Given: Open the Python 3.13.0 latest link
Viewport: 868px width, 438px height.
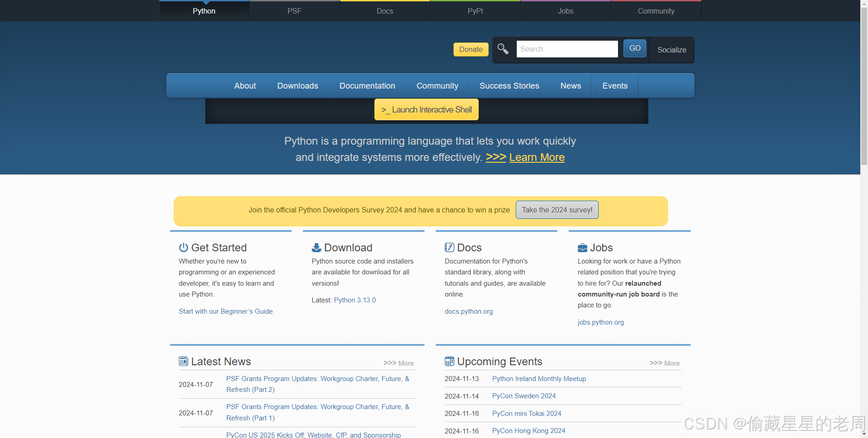Looking at the screenshot, I should tap(355, 300).
